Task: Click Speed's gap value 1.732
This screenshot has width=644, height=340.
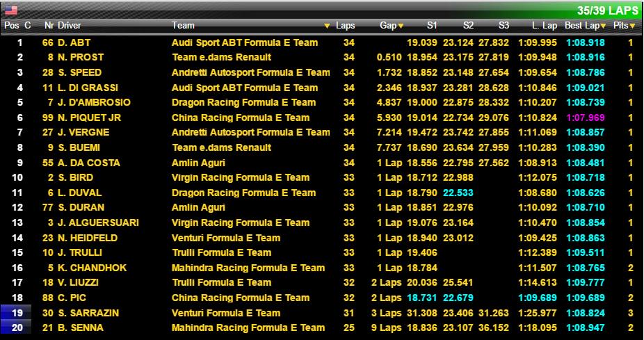Action: [389, 73]
